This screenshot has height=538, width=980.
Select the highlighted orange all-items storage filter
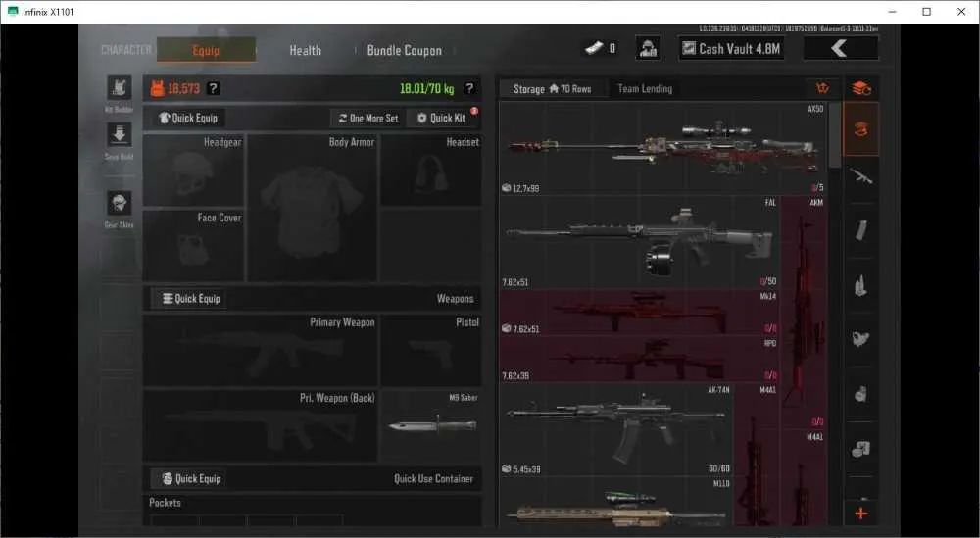(861, 129)
